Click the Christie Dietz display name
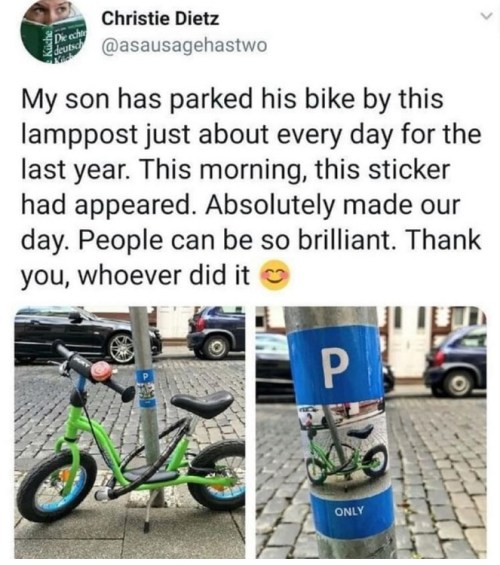 tap(160, 18)
